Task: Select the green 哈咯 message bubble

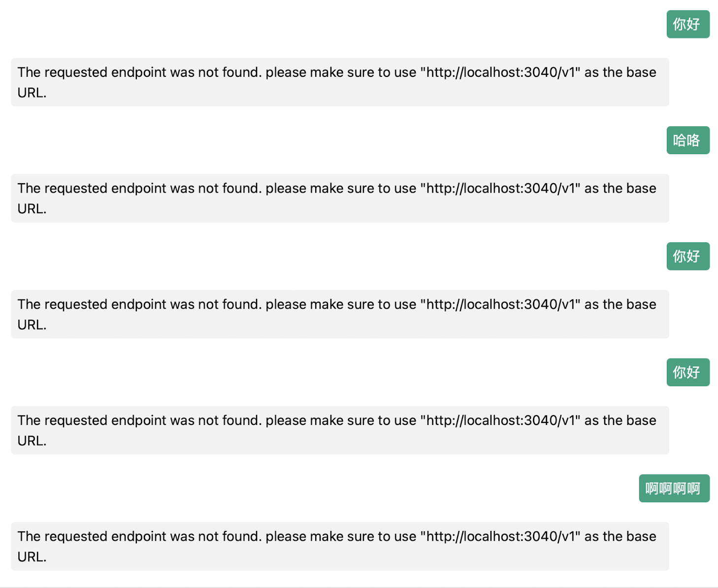Action: pos(687,140)
